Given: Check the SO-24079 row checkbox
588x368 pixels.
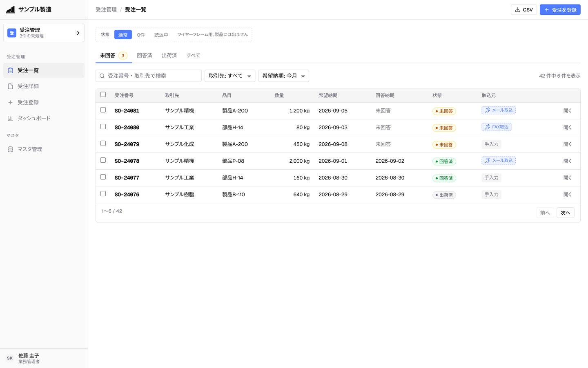Looking at the screenshot, I should [x=103, y=144].
